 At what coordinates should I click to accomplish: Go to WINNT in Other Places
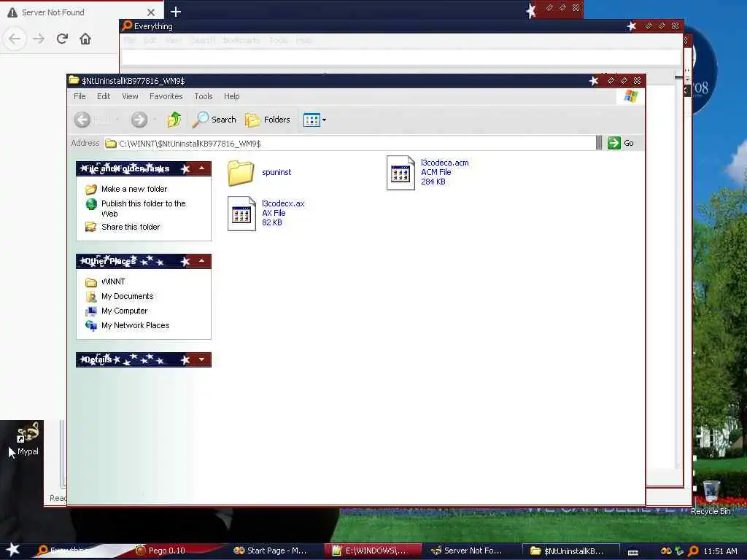coord(113,282)
